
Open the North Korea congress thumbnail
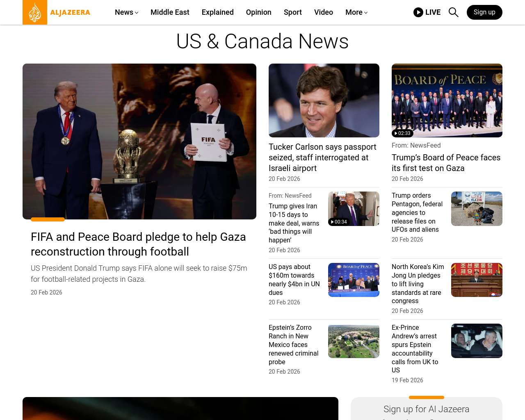point(477,280)
